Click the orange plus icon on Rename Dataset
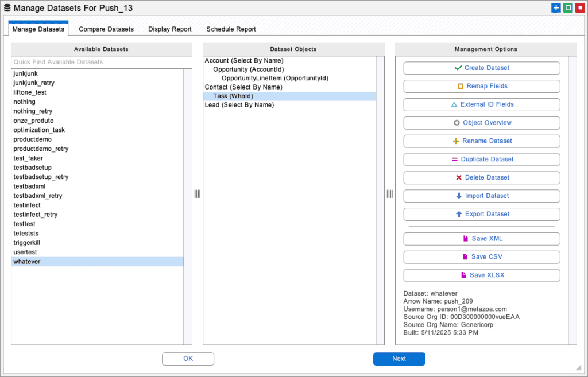The image size is (588, 377). (455, 141)
